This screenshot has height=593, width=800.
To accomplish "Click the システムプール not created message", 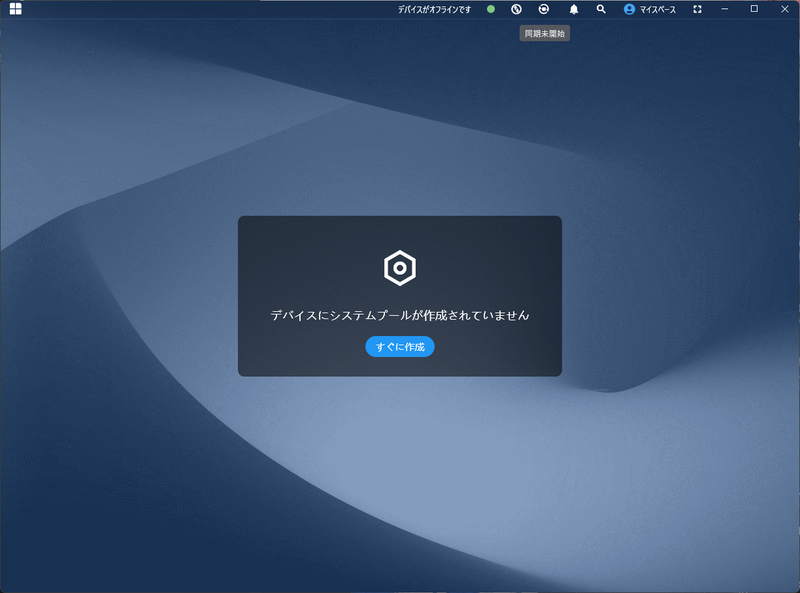I will [400, 315].
